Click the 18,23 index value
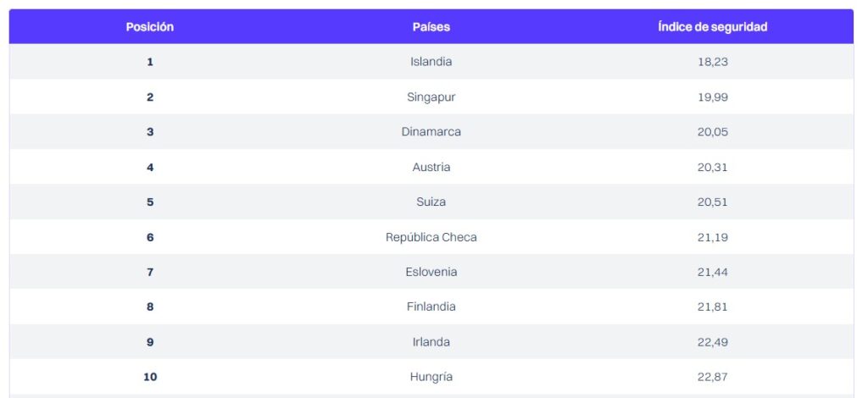 click(712, 62)
